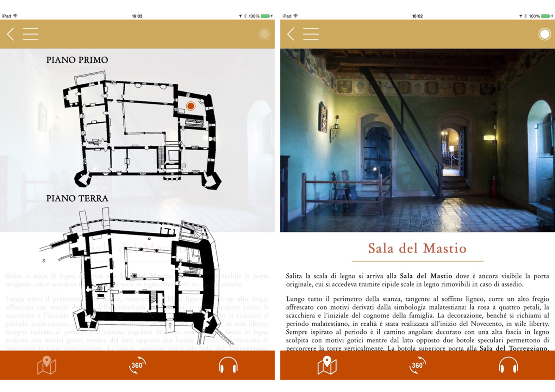
Task: Select the orange room marker on Piano Primo
Action: pos(190,106)
